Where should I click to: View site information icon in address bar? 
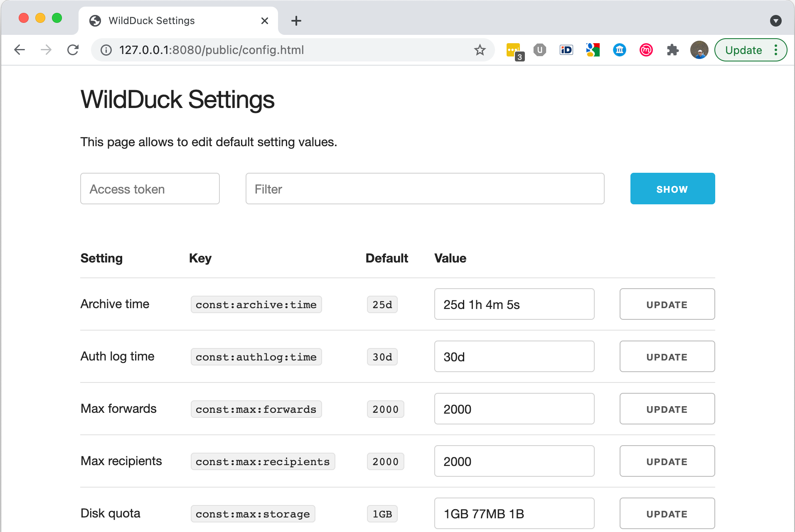106,50
